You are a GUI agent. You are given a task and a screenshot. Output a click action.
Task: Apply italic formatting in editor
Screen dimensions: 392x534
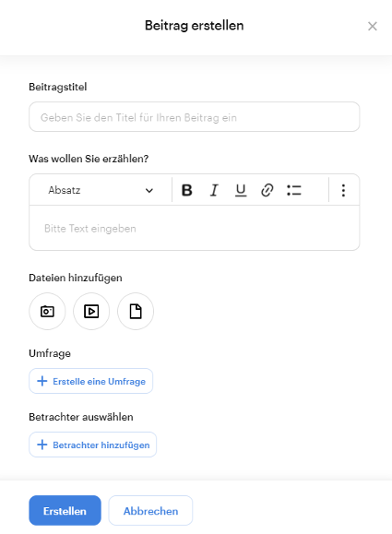click(x=214, y=190)
